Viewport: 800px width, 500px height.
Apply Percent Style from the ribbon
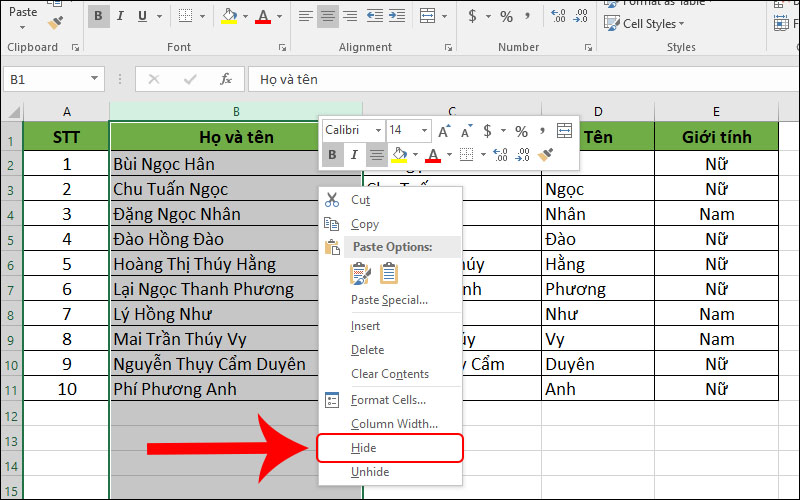coord(506,16)
